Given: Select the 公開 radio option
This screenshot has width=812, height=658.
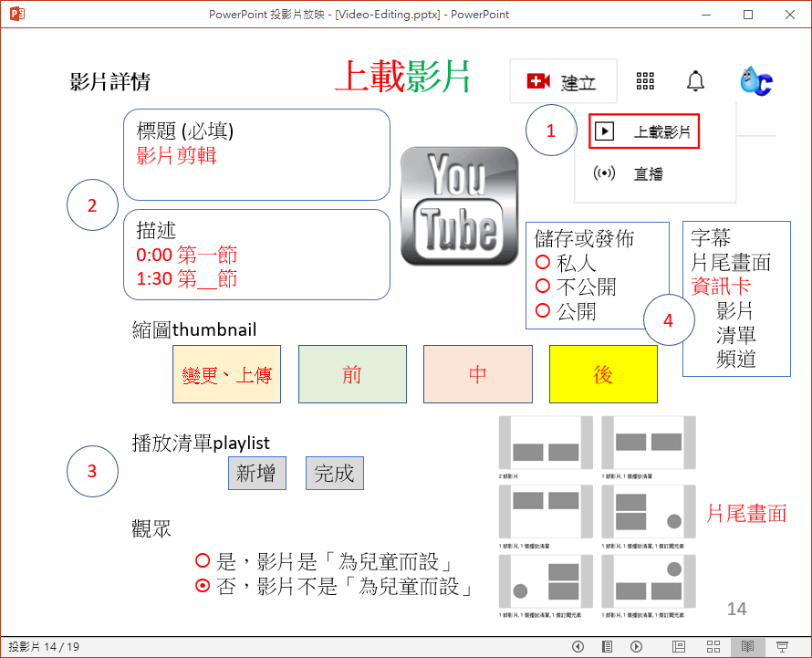Looking at the screenshot, I should tap(543, 311).
